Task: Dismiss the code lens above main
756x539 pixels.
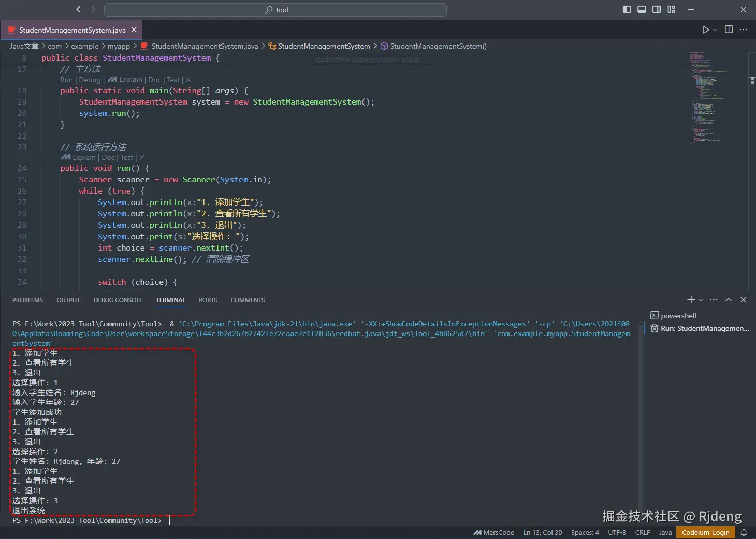Action: (188, 80)
